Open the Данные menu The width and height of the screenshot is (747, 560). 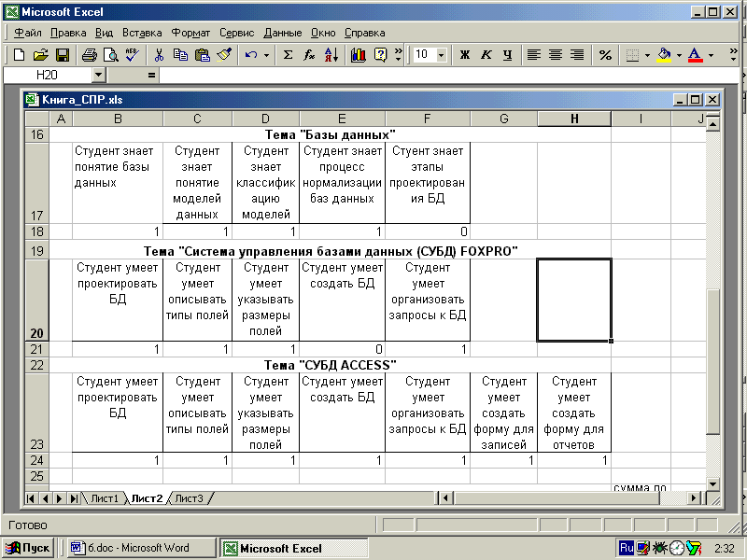point(283,33)
